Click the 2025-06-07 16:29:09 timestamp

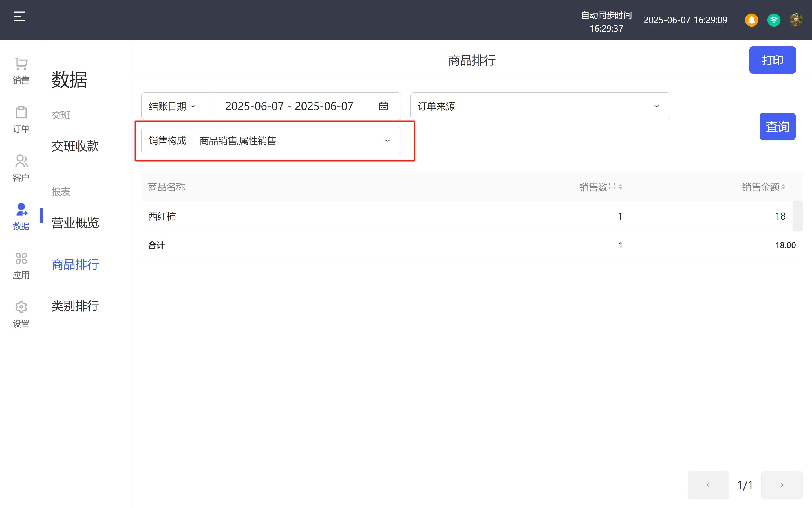(685, 20)
